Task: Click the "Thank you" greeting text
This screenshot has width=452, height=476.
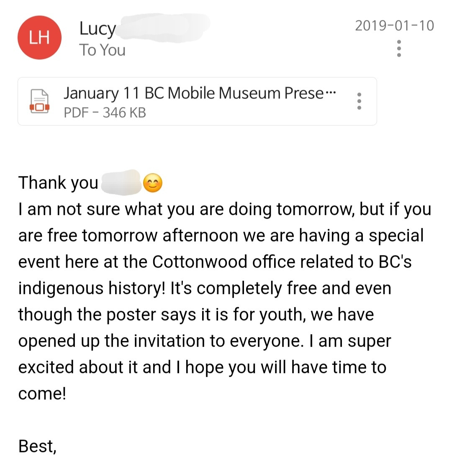Action: tap(58, 183)
